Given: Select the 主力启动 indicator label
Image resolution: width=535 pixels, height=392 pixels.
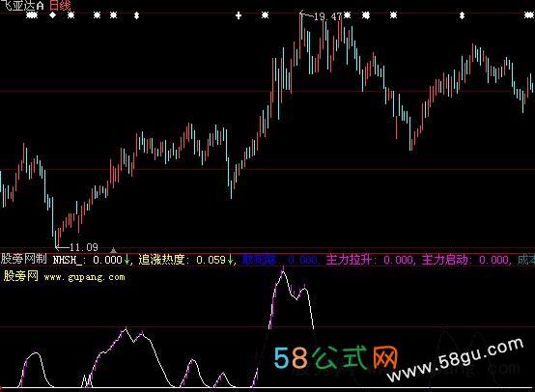Looking at the screenshot, I should pyautogui.click(x=444, y=260).
